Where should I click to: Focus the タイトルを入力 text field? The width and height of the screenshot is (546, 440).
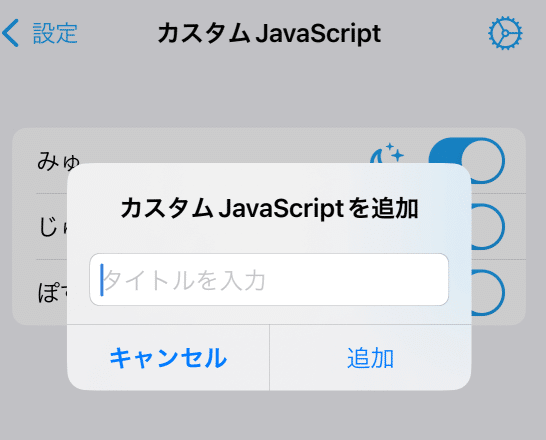pos(269,280)
